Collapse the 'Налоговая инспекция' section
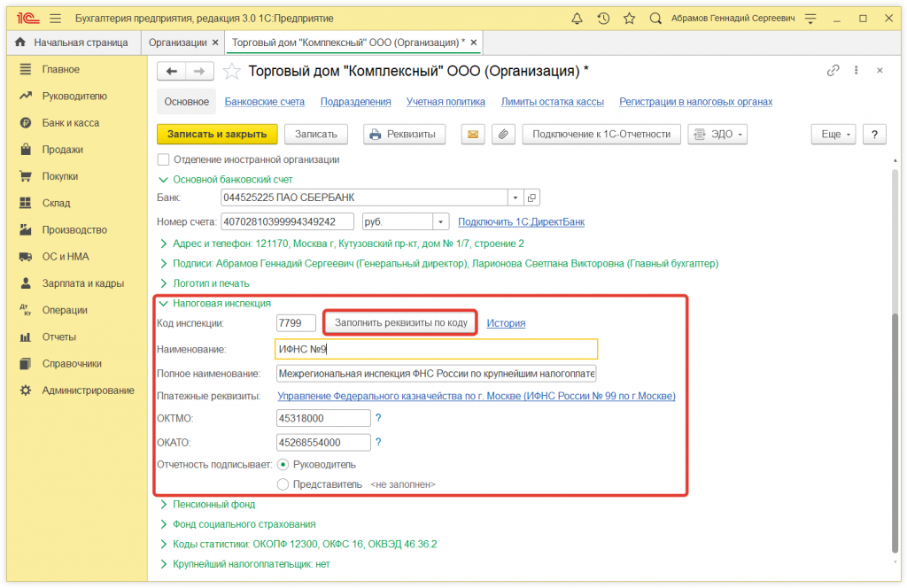 tap(163, 303)
